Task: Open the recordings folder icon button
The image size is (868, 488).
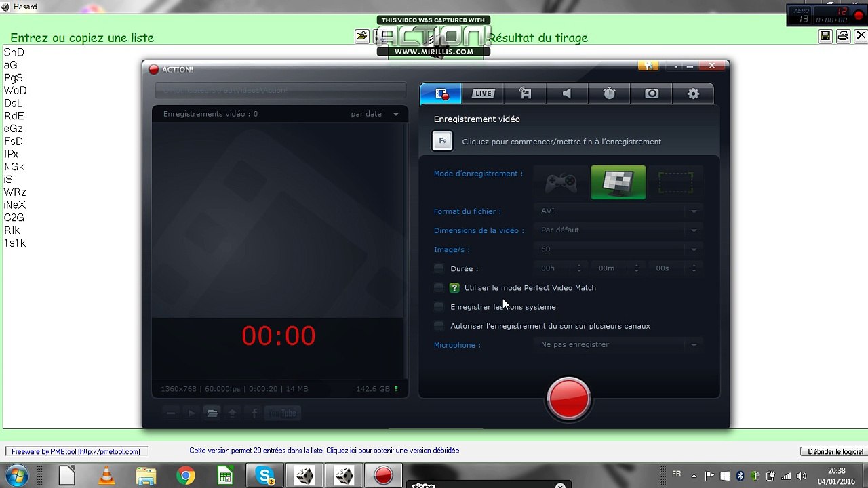Action: pyautogui.click(x=212, y=413)
